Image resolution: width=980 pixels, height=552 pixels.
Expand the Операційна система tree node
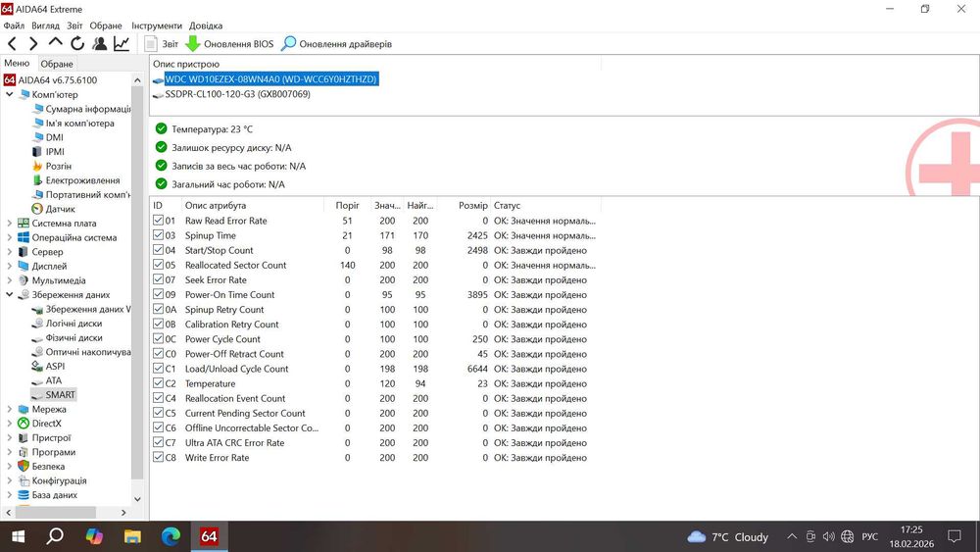pyautogui.click(x=10, y=237)
